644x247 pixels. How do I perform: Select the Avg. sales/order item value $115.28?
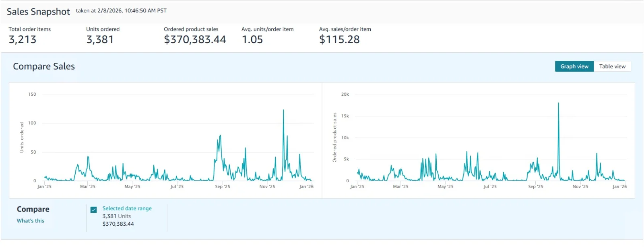(339, 39)
